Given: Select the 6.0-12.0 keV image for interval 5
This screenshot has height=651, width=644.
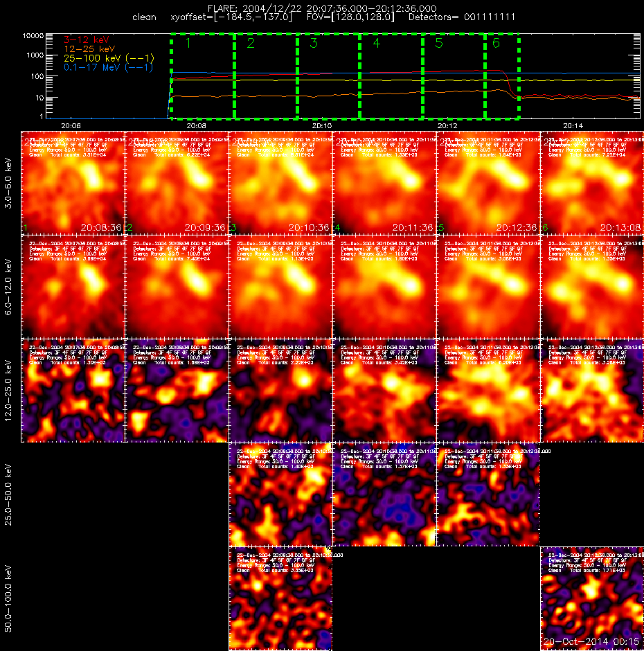Looking at the screenshot, I should (488, 287).
